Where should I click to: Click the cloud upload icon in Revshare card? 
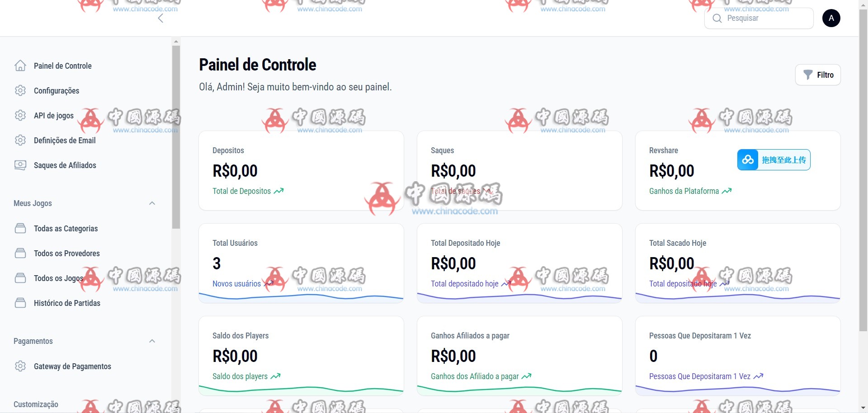748,160
